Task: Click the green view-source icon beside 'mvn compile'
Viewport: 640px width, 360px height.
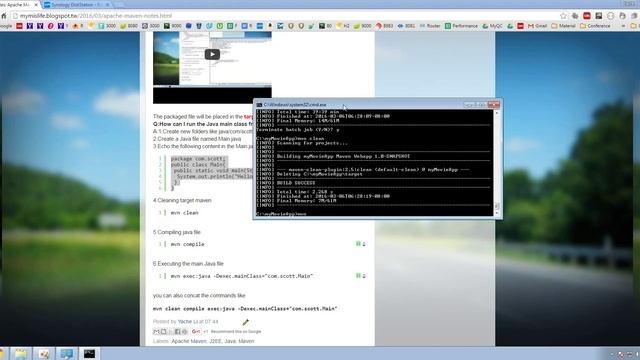Action: click(x=358, y=244)
